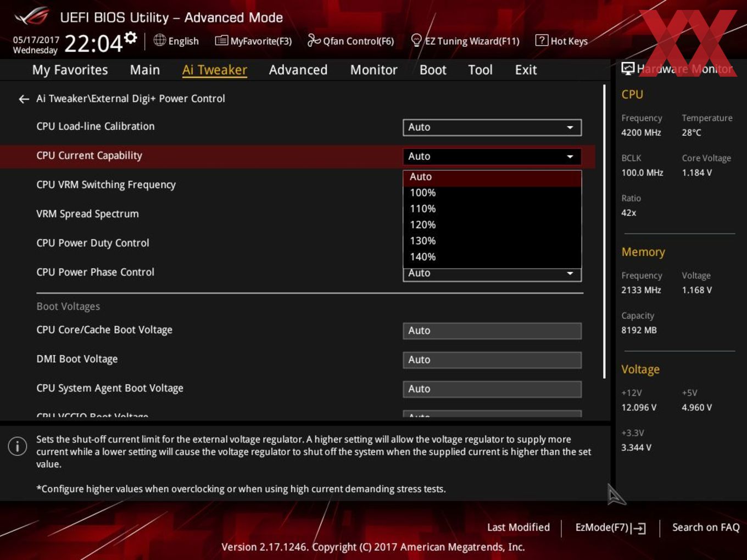Select Auto in the dropdown list

point(492,177)
